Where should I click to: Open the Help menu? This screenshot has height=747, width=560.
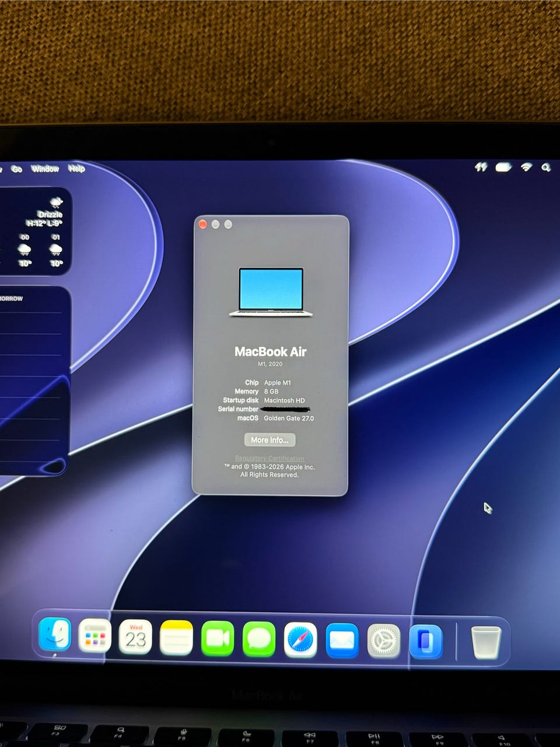click(x=76, y=169)
